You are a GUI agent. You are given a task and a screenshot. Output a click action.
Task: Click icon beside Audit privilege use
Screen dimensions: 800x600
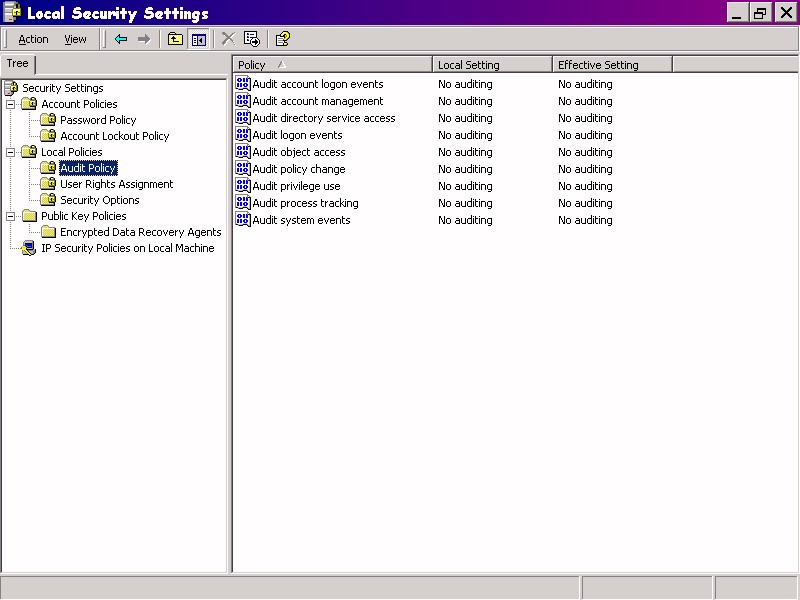[243, 186]
